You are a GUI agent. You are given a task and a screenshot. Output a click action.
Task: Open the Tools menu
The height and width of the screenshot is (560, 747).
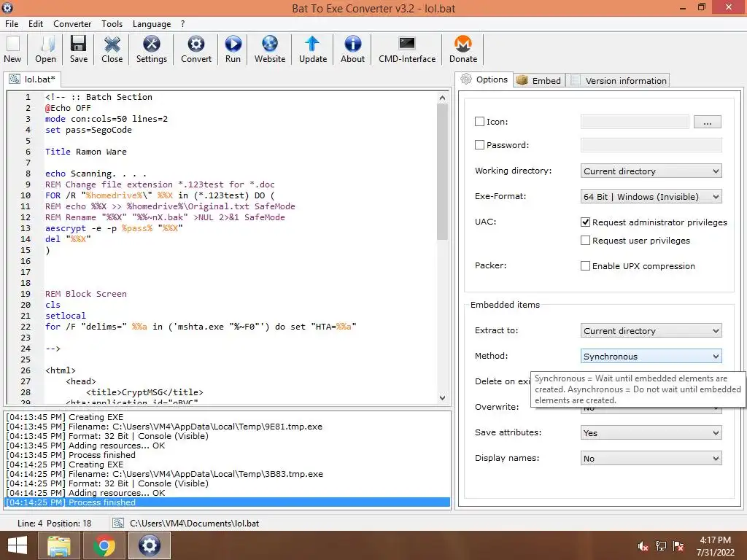(112, 24)
